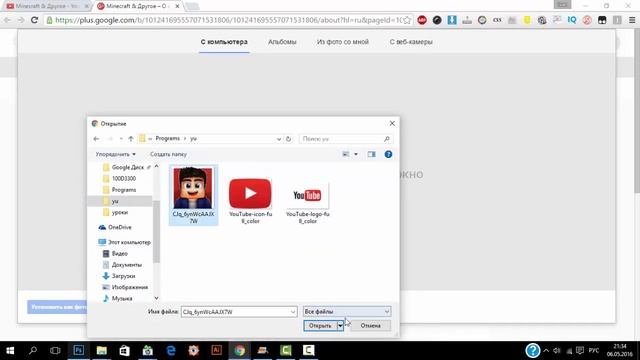Click Открыть split arrow
Screen dimensions: 640x360
coord(340,326)
